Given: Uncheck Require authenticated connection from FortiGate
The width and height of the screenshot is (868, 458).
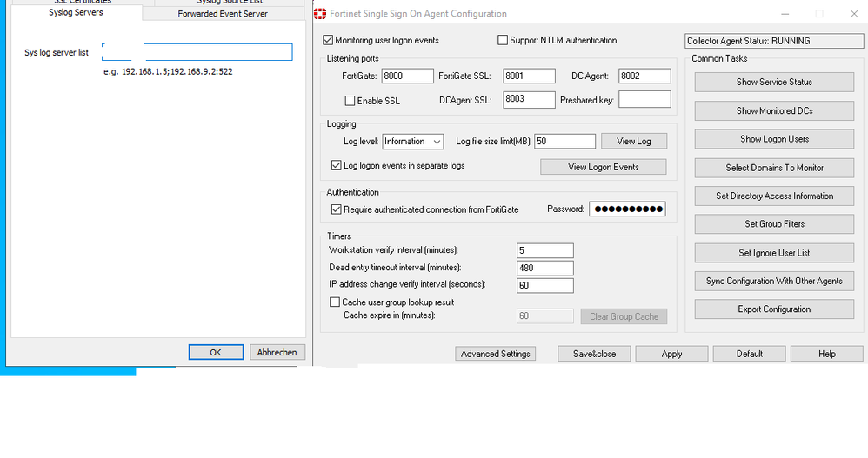Looking at the screenshot, I should [336, 209].
